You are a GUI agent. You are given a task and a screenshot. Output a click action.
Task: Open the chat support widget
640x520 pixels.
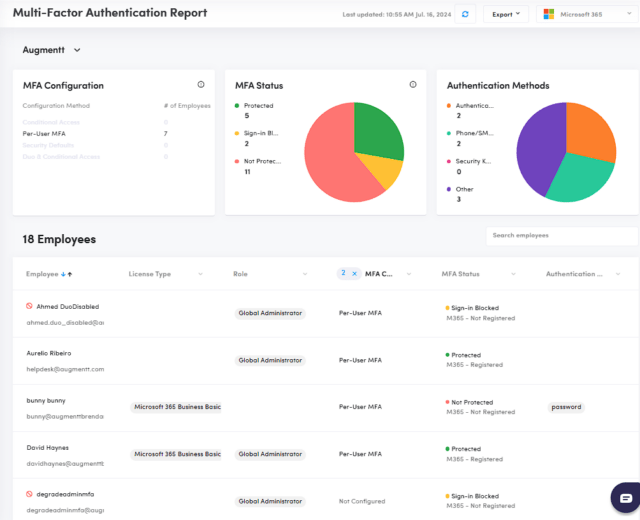point(626,498)
